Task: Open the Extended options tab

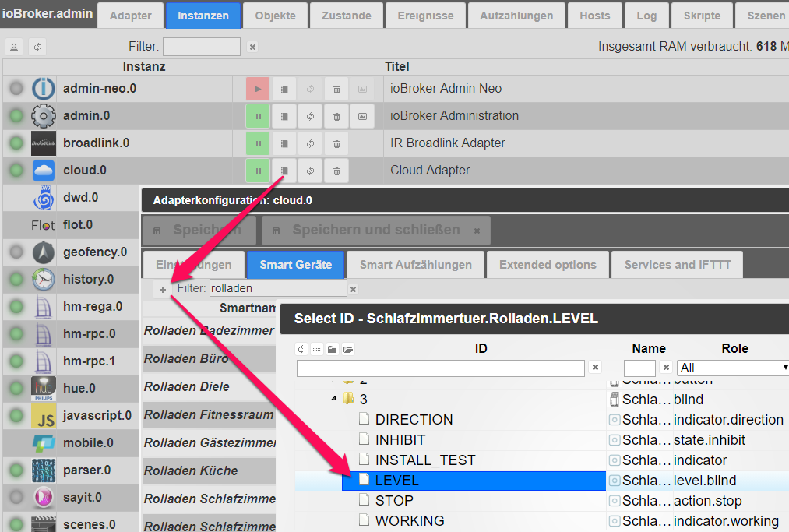Action: point(548,265)
